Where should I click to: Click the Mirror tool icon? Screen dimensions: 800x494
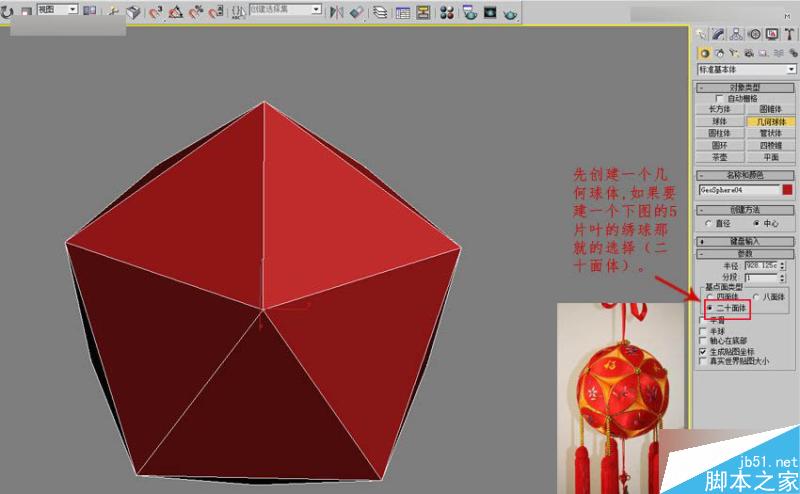click(336, 12)
